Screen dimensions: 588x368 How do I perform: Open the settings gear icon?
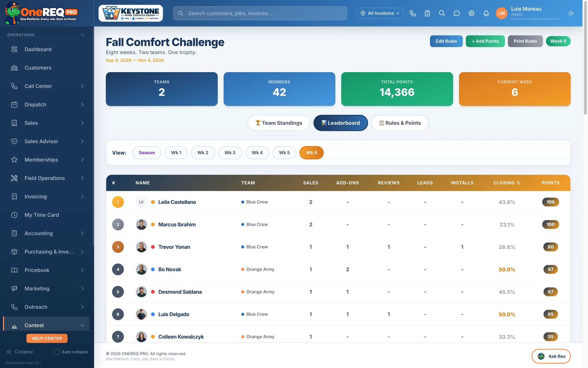coord(471,13)
